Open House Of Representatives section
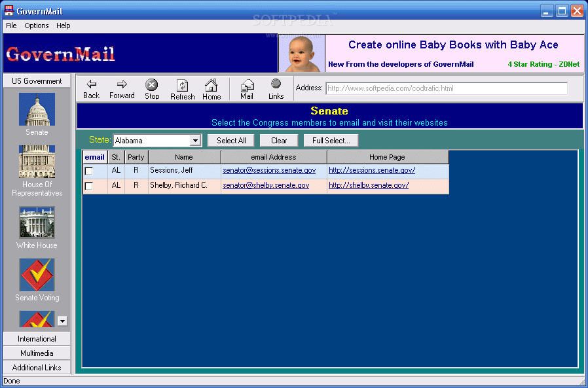Image resolution: width=588 pixels, height=388 pixels. pos(37,162)
